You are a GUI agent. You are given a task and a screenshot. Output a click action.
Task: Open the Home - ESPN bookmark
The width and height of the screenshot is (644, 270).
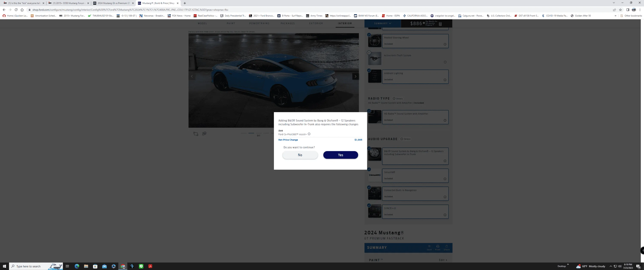391,16
